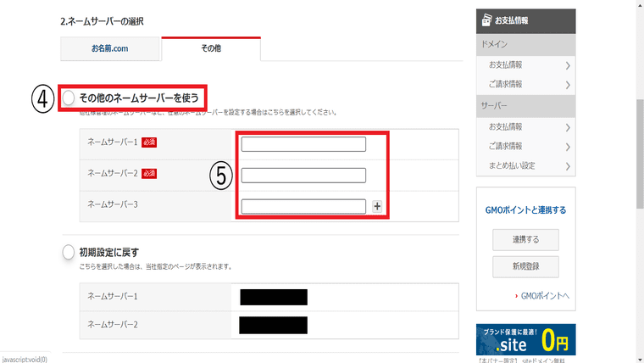Click the ネームサーバー1 必須 badge

pos(149,142)
